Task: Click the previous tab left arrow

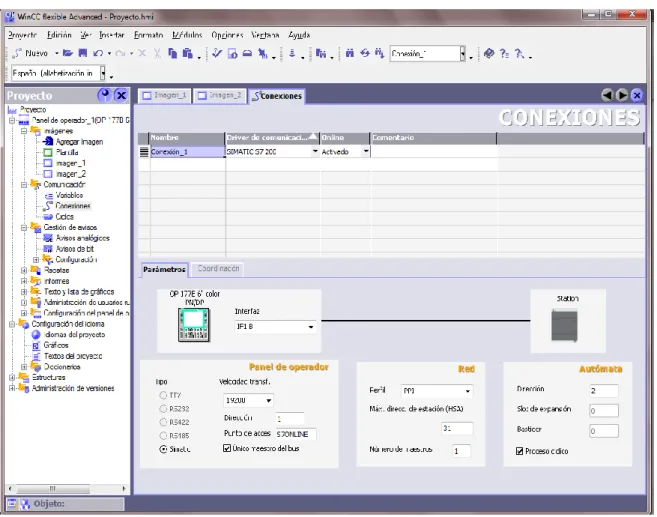Action: click(607, 95)
